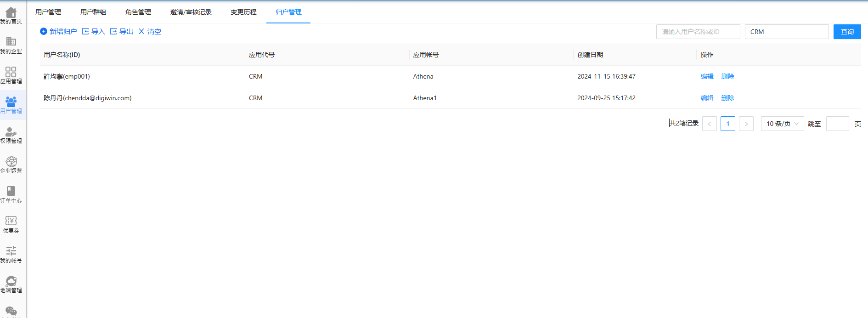Viewport: 868px width, 318px height.
Task: Open 订单中心 book icon in sidebar
Action: [x=11, y=191]
